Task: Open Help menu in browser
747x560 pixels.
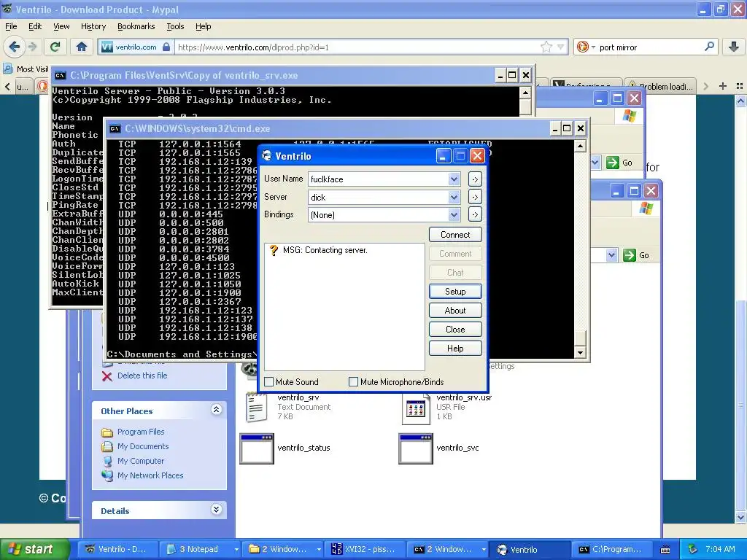Action: (x=203, y=26)
